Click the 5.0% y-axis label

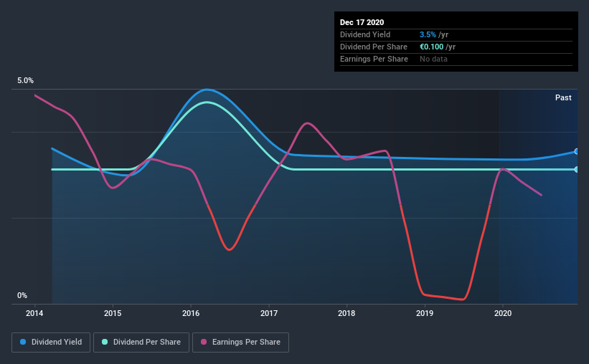tap(25, 81)
